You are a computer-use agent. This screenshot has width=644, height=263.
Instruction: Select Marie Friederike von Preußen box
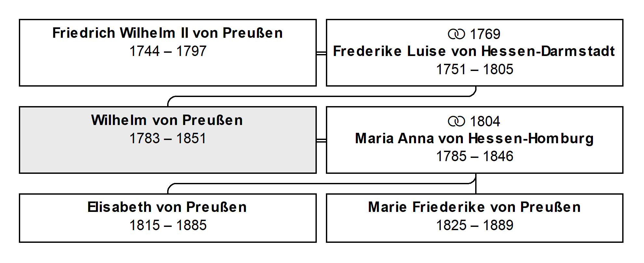click(475, 218)
